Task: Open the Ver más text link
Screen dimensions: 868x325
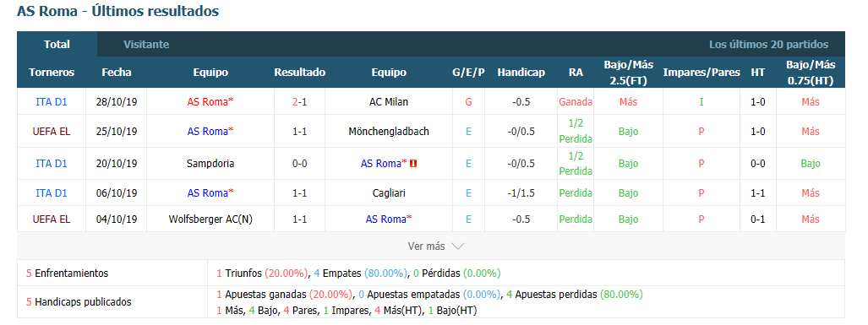Action: [426, 246]
